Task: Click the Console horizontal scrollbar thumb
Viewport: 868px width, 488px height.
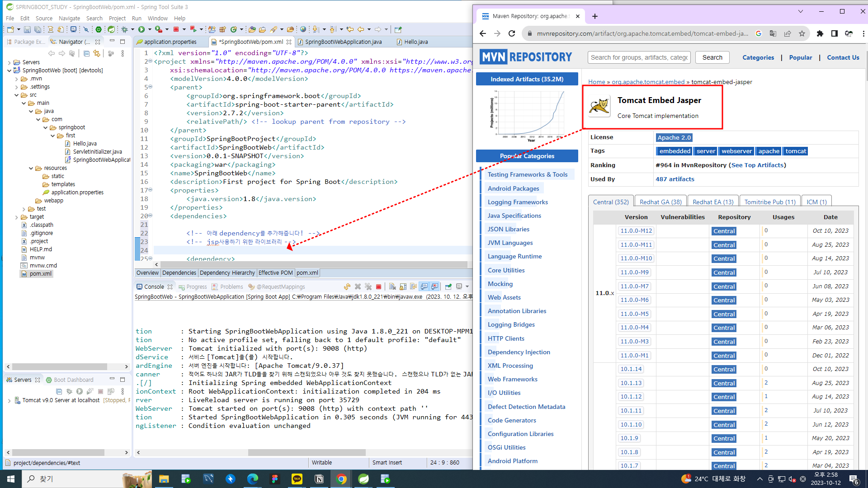Action: coord(307,452)
